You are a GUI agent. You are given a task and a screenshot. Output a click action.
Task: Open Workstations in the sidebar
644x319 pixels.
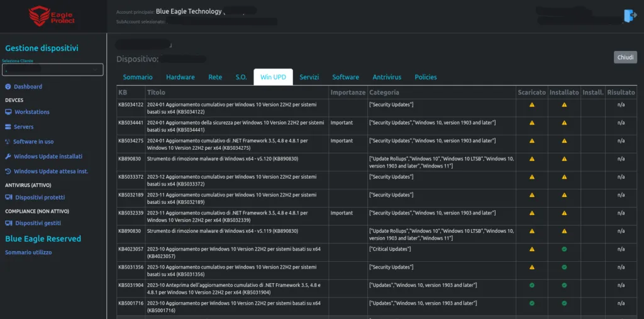point(32,112)
